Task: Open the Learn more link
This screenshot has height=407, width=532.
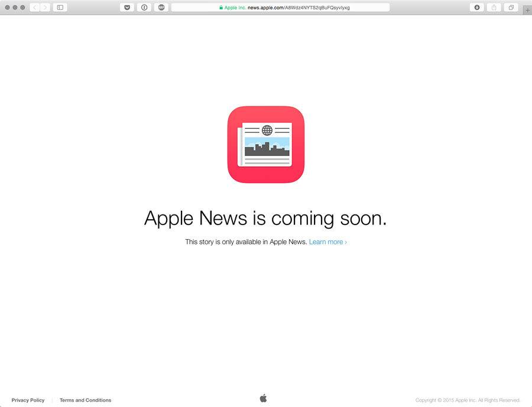Action: click(327, 242)
